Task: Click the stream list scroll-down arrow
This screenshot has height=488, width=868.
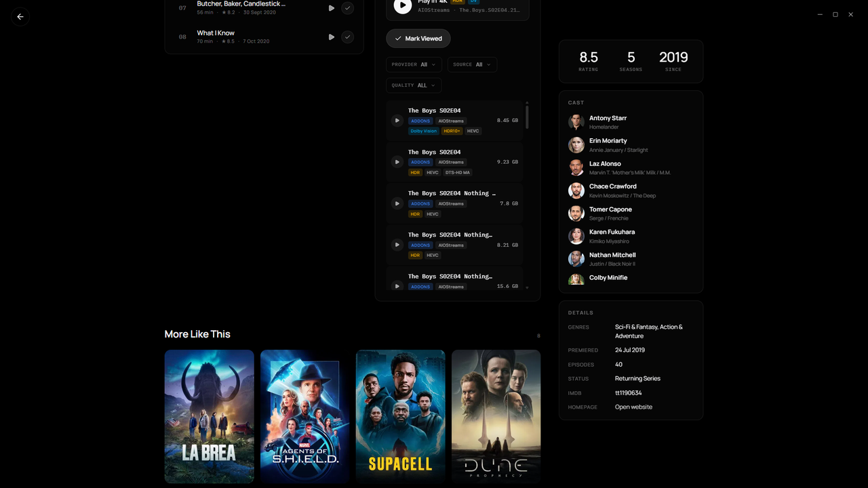Action: click(x=527, y=288)
